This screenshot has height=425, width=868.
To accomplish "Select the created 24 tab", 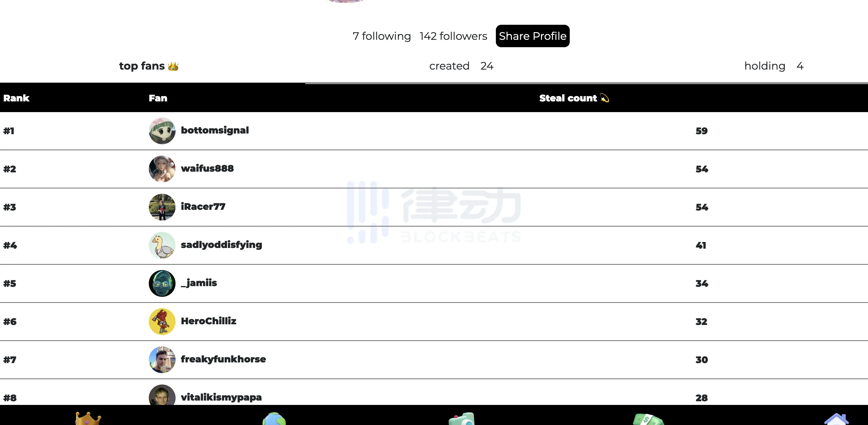I will coord(462,66).
